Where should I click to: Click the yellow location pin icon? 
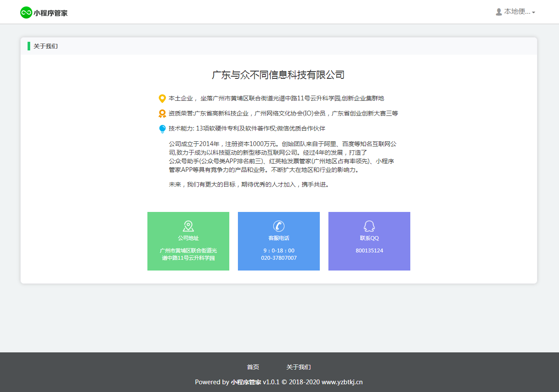coord(162,99)
